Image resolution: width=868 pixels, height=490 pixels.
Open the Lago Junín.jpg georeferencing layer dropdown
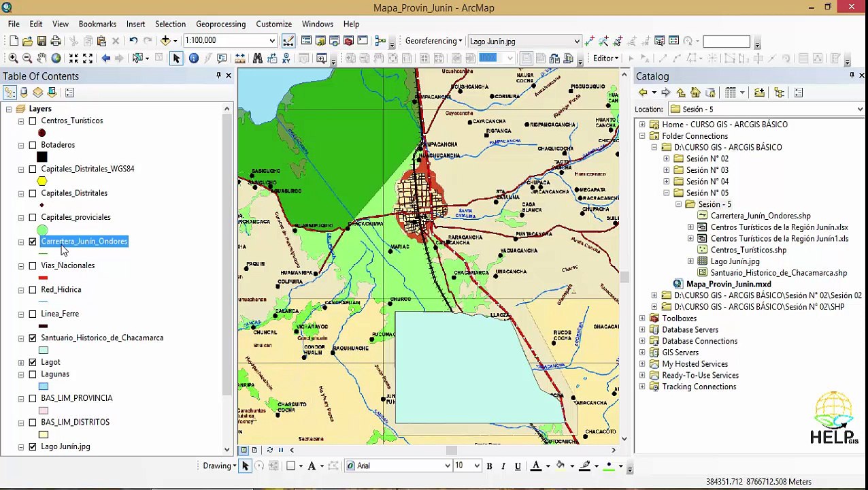576,42
